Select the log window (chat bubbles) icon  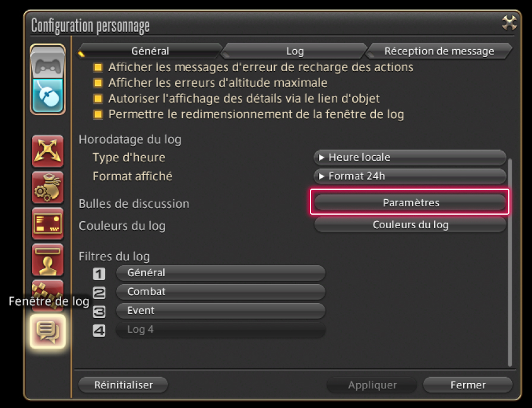coord(47,331)
